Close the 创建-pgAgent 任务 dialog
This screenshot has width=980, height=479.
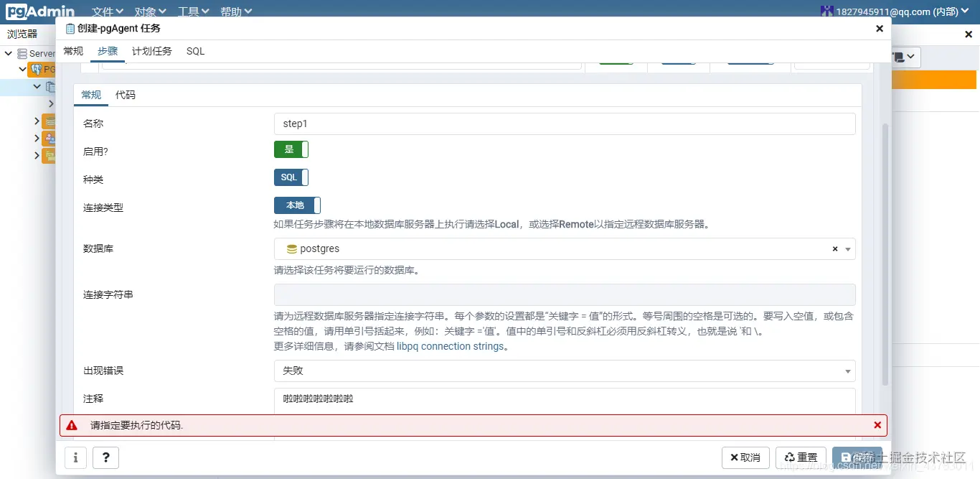point(880,29)
